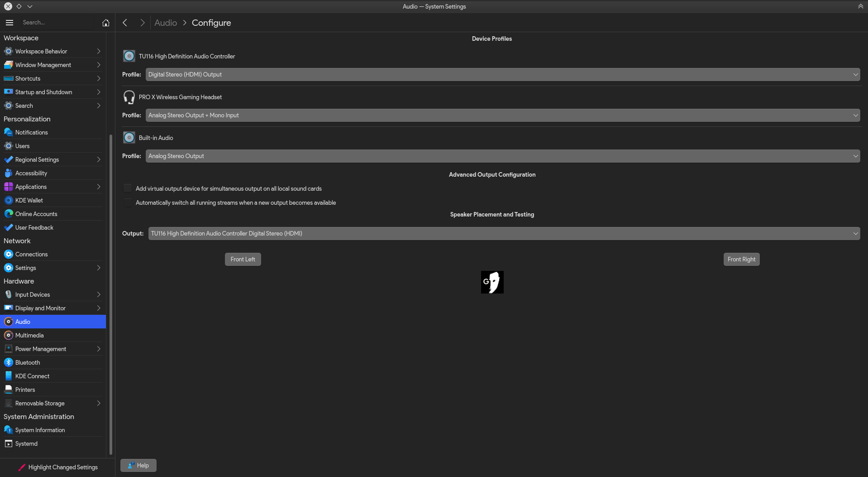Click the PRO X headset device icon
Viewport: 868px width, 477px height.
[129, 97]
